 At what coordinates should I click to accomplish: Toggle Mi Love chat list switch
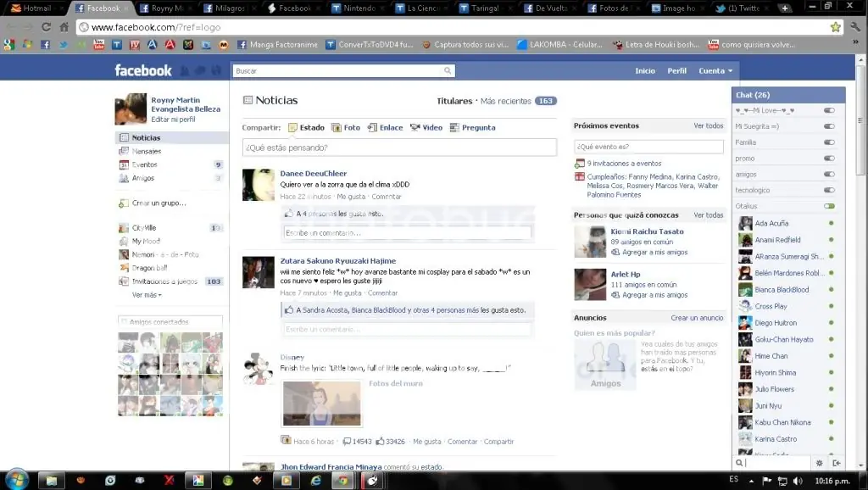[x=829, y=110]
